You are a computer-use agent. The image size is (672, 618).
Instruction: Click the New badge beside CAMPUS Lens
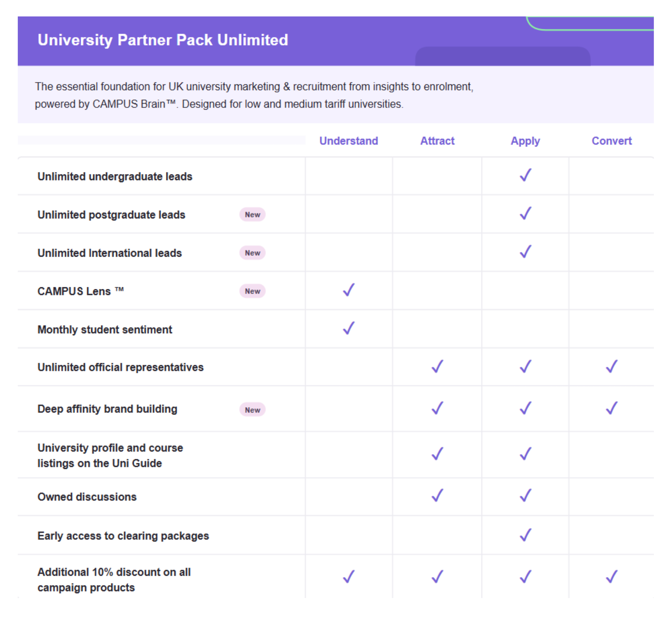(252, 291)
